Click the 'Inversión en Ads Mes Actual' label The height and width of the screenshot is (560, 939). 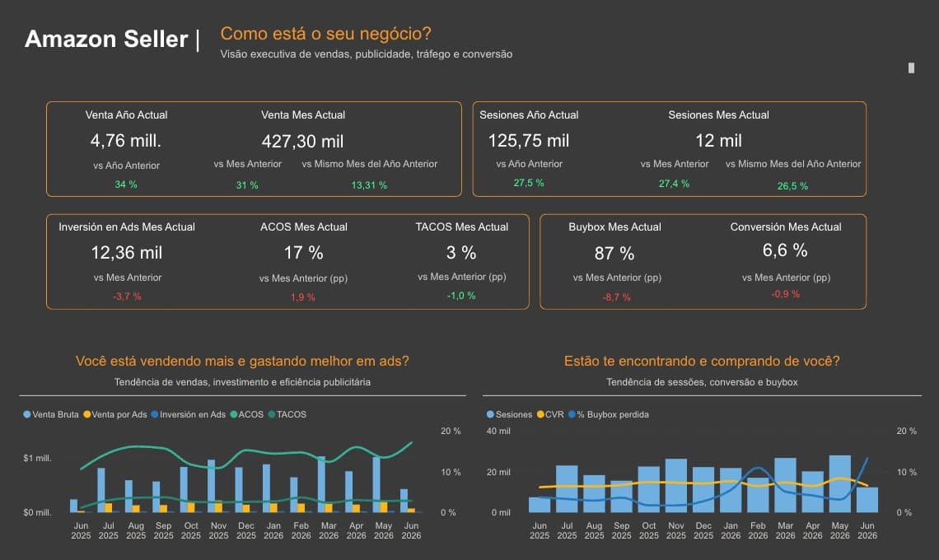pyautogui.click(x=127, y=227)
